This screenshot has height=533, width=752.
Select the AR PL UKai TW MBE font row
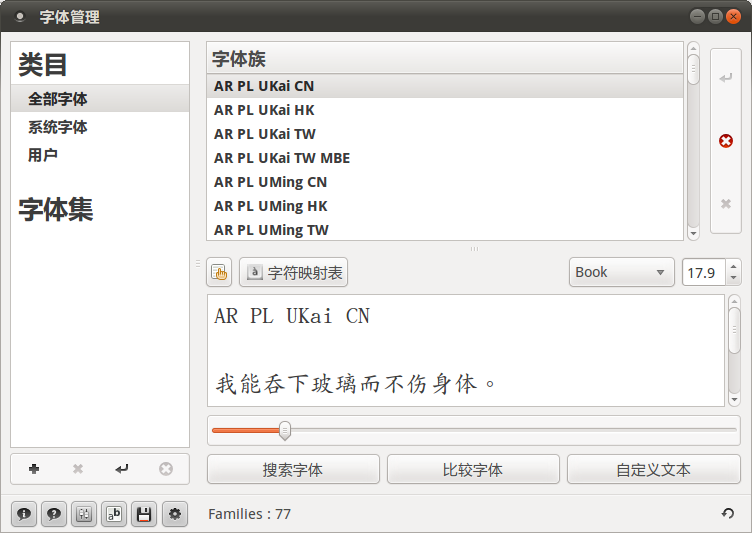pos(445,158)
